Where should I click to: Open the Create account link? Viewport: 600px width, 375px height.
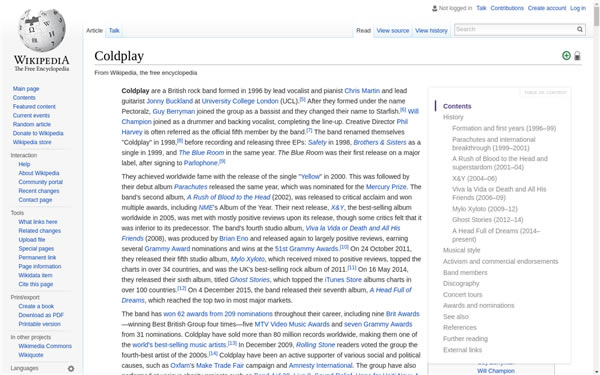click(x=546, y=8)
